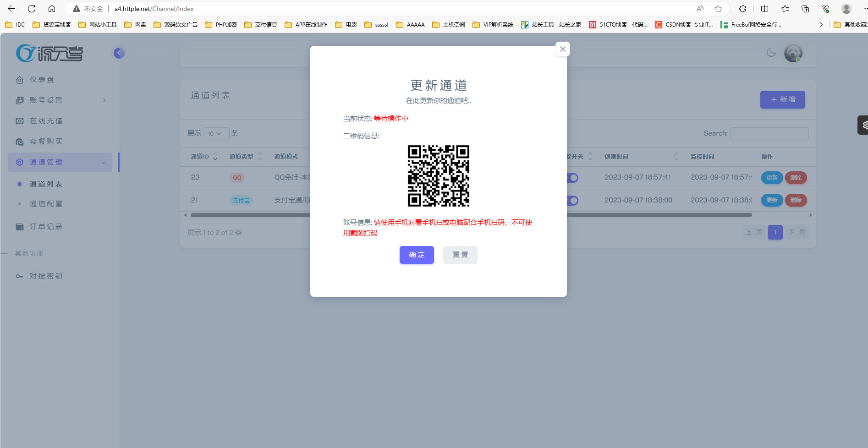Toggle the payment switch for channel 23

[x=572, y=178]
